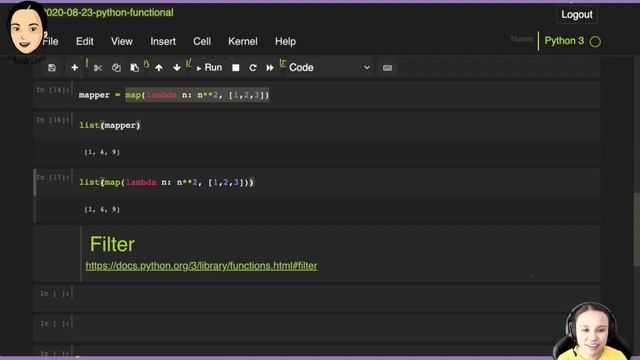The height and width of the screenshot is (360, 640).
Task: Insert a new cell below with plus icon
Action: click(74, 68)
